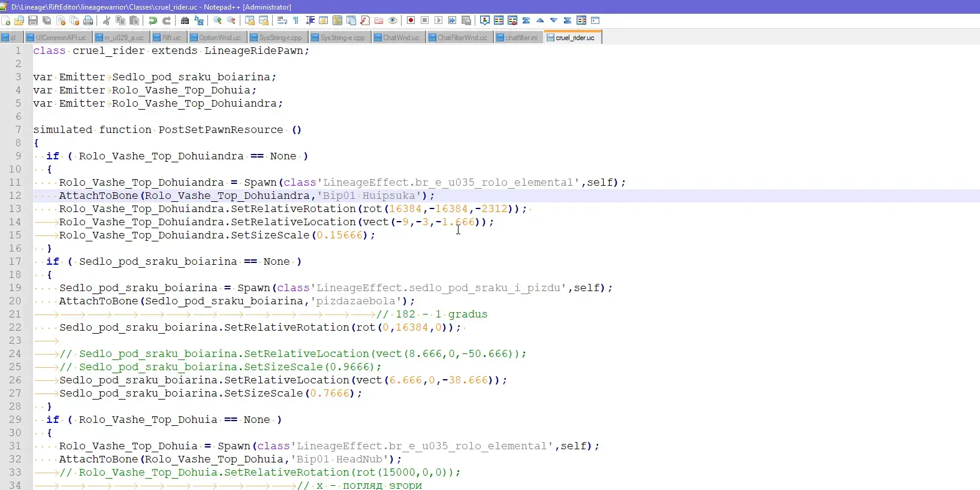Open the Replace dialog icon
Image resolution: width=980 pixels, height=490 pixels.
pyautogui.click(x=199, y=20)
